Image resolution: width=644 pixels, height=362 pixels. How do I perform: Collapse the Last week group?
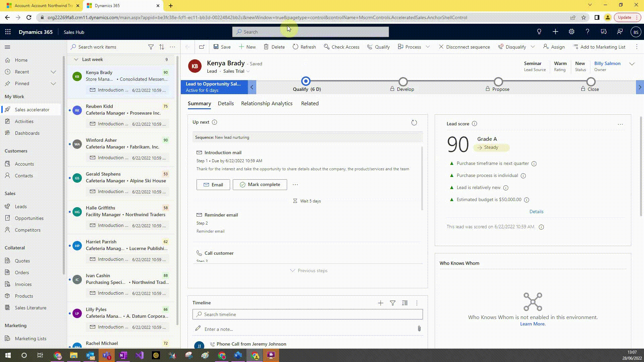(x=76, y=59)
